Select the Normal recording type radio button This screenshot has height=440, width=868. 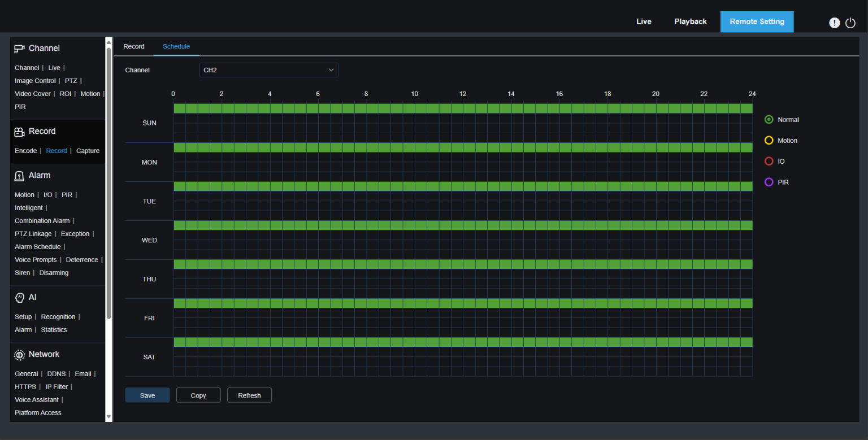[769, 120]
